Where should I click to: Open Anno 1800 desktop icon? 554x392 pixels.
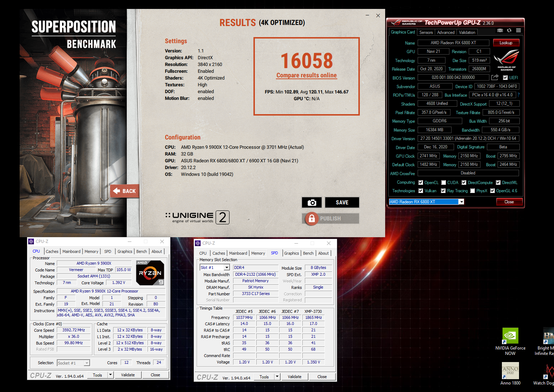click(x=510, y=374)
